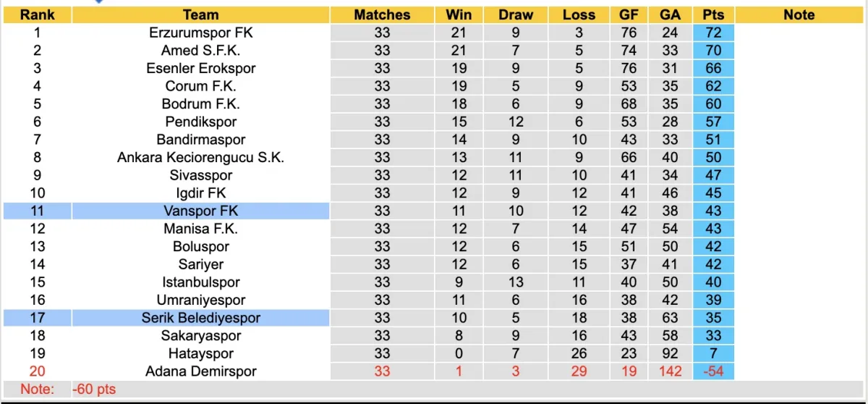Click the 72 points cell for Erzurumspor
The image size is (868, 404).
[713, 33]
